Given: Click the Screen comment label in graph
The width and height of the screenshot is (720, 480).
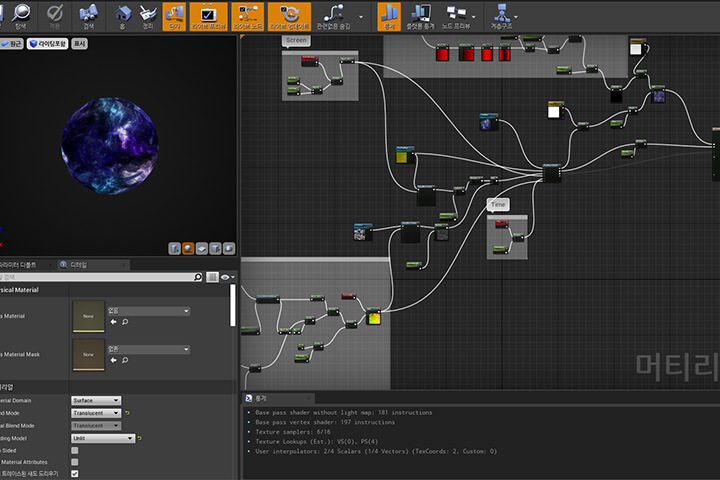Looking at the screenshot, I should click(296, 40).
